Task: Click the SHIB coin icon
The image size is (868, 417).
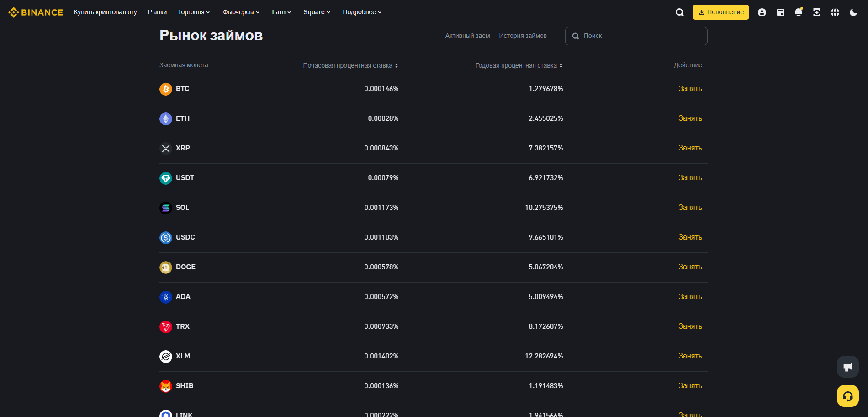Action: tap(166, 386)
